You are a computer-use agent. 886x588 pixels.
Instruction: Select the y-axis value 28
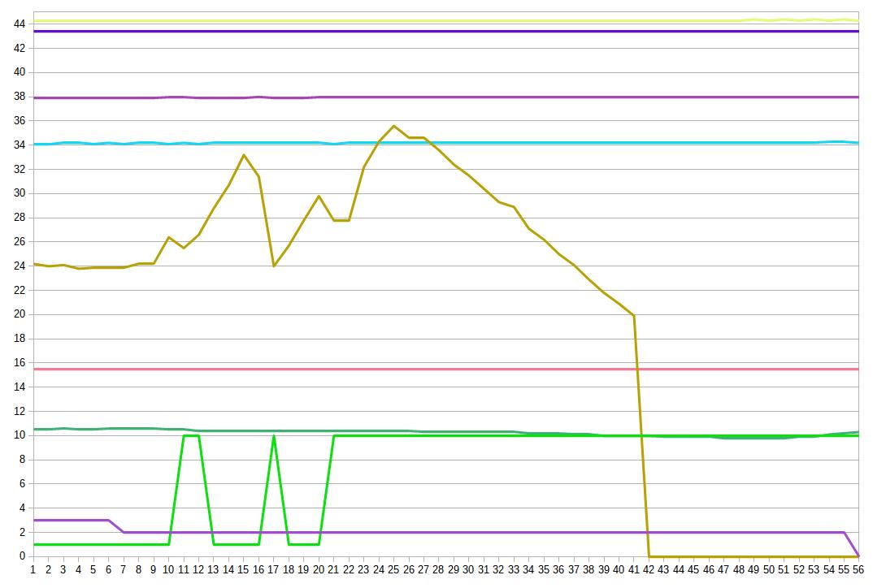[20, 218]
